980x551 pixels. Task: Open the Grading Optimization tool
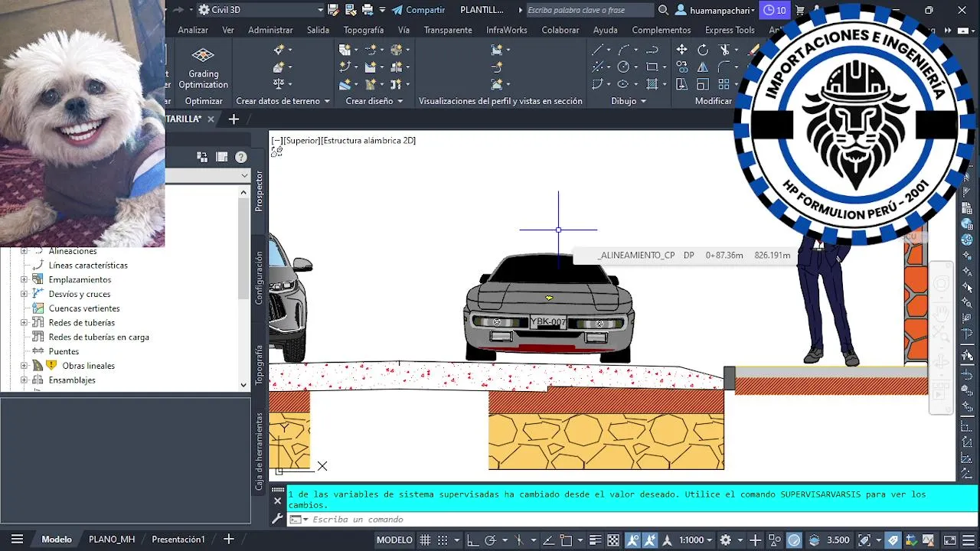[203, 67]
